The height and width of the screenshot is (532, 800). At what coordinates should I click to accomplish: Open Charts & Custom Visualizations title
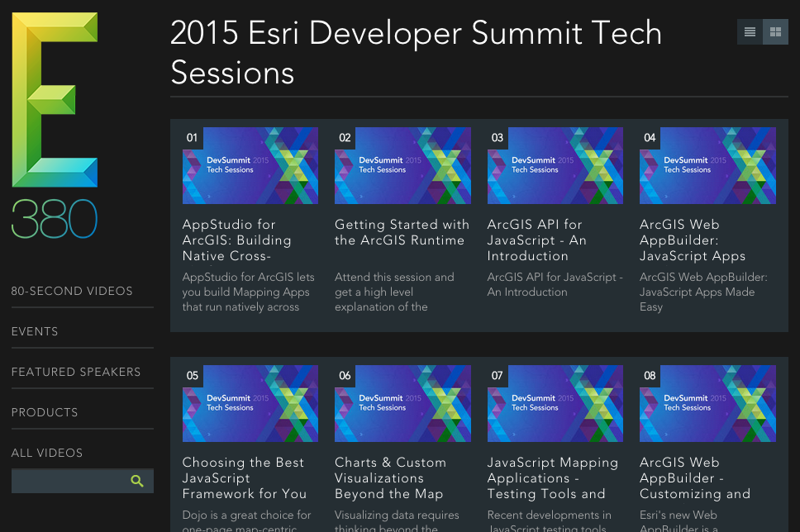point(390,478)
